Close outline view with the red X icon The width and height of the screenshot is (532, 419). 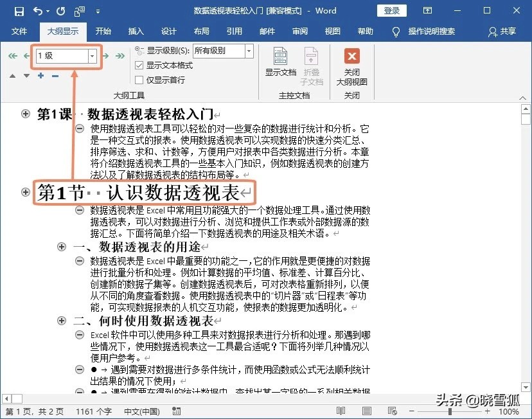pyautogui.click(x=352, y=57)
